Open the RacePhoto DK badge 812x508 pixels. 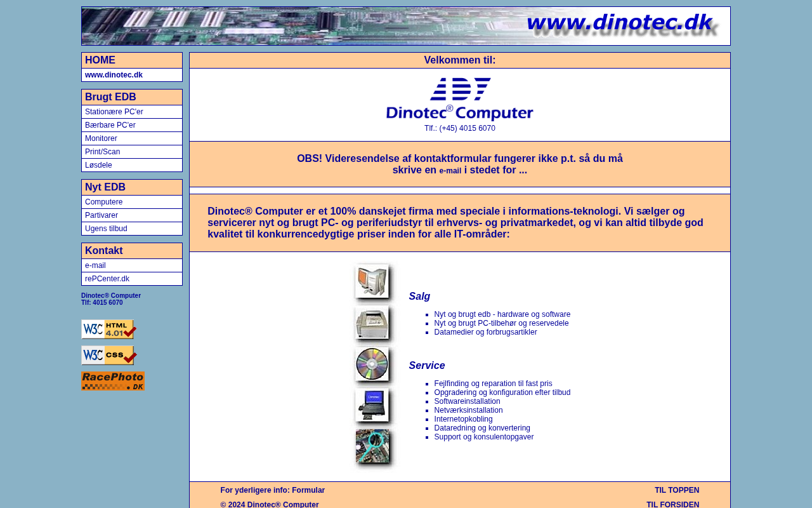point(113,381)
